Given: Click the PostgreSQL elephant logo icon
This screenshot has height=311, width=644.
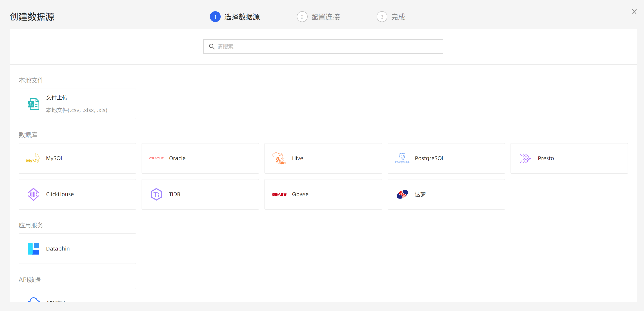Looking at the screenshot, I should (402, 158).
